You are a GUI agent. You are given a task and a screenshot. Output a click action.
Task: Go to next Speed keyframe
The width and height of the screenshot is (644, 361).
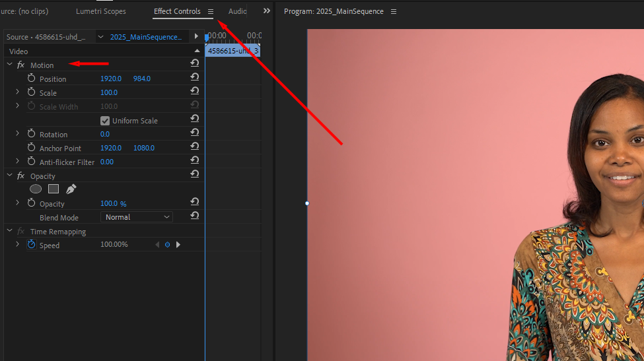178,245
